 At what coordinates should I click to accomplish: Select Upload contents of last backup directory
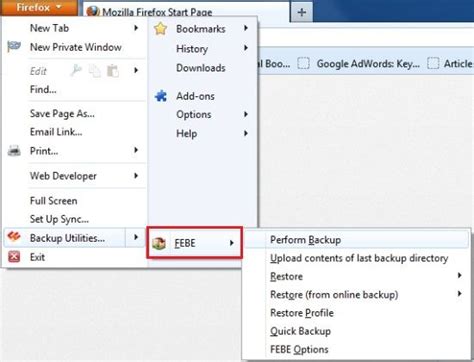click(x=356, y=258)
